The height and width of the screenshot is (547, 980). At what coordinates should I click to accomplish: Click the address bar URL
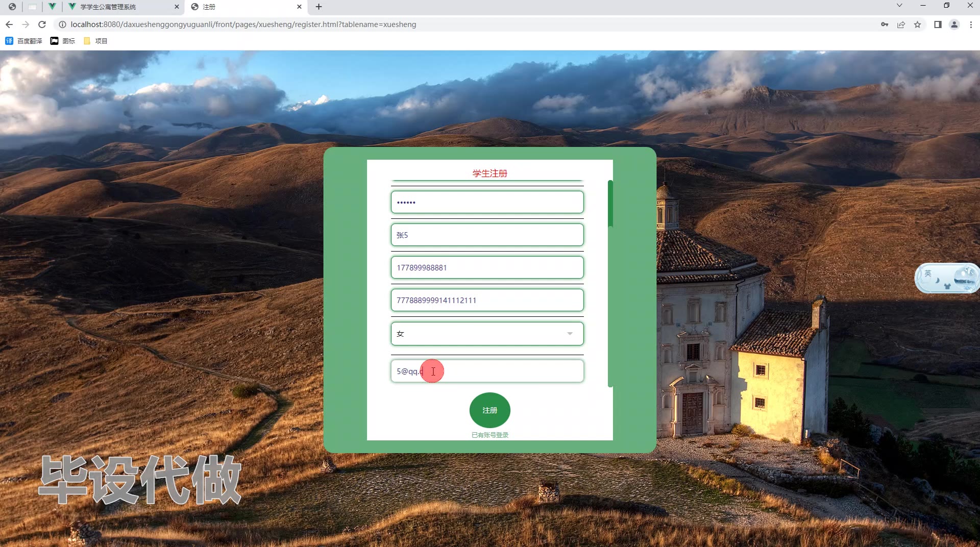[x=243, y=24]
